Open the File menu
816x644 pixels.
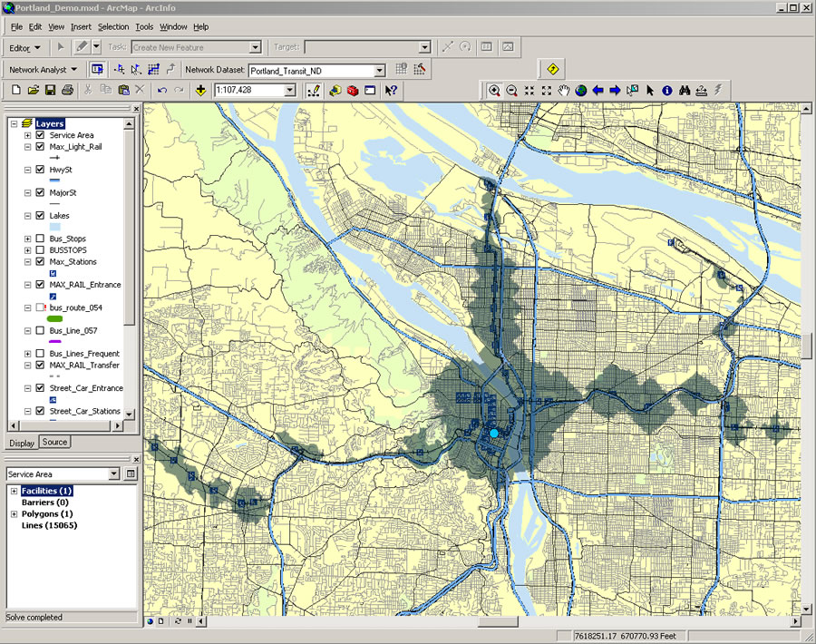16,26
